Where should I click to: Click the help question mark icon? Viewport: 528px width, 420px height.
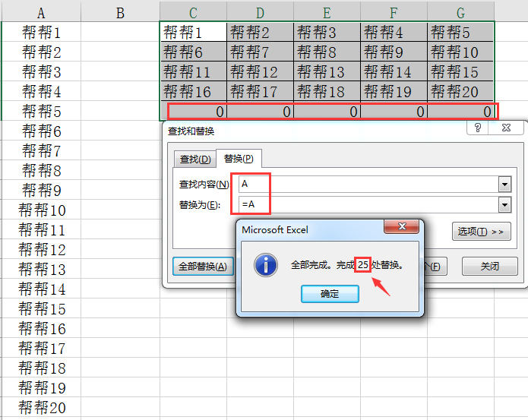pyautogui.click(x=478, y=128)
